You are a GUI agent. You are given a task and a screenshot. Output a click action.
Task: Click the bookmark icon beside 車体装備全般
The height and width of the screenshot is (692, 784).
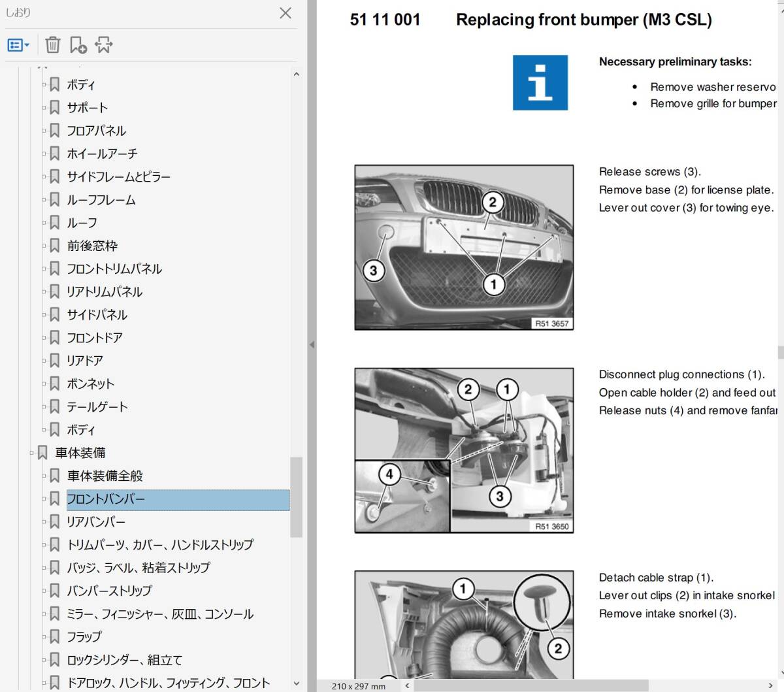coord(55,476)
